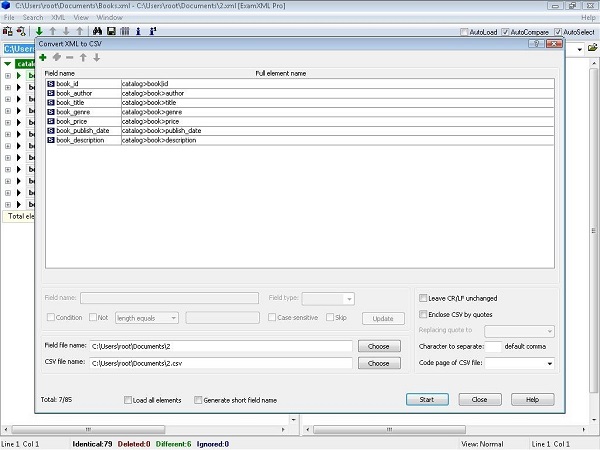Click Choose next to Field file name

pos(379,346)
